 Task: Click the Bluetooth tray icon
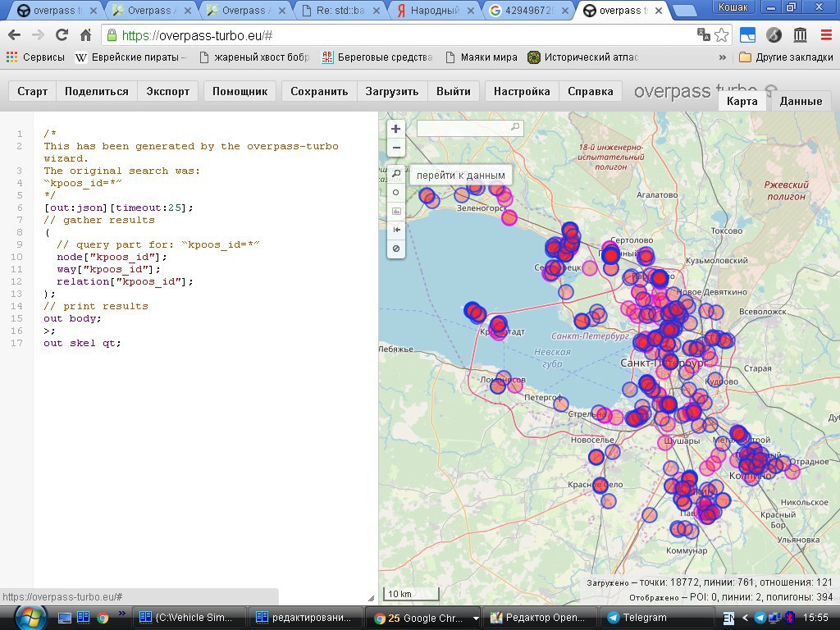788,618
